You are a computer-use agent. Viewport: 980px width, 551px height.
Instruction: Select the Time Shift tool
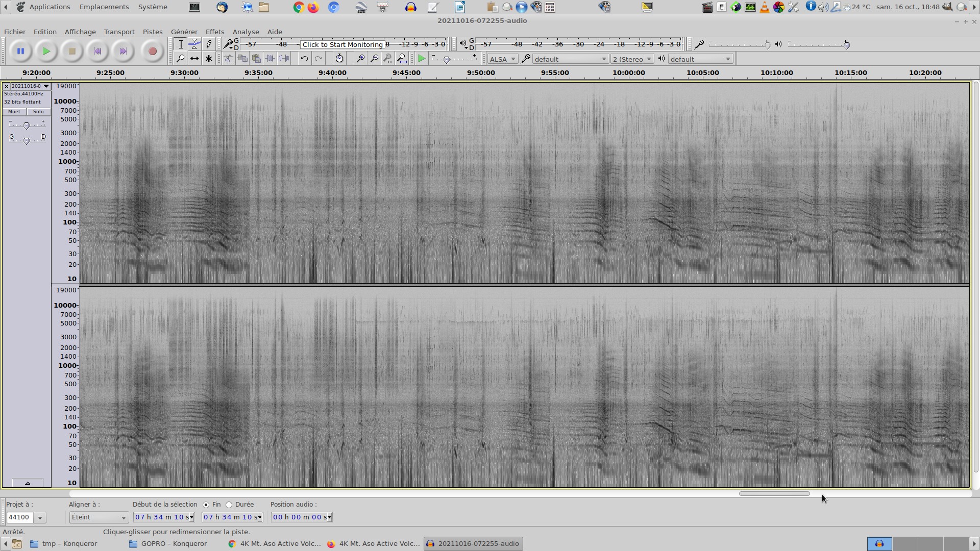[x=194, y=59]
